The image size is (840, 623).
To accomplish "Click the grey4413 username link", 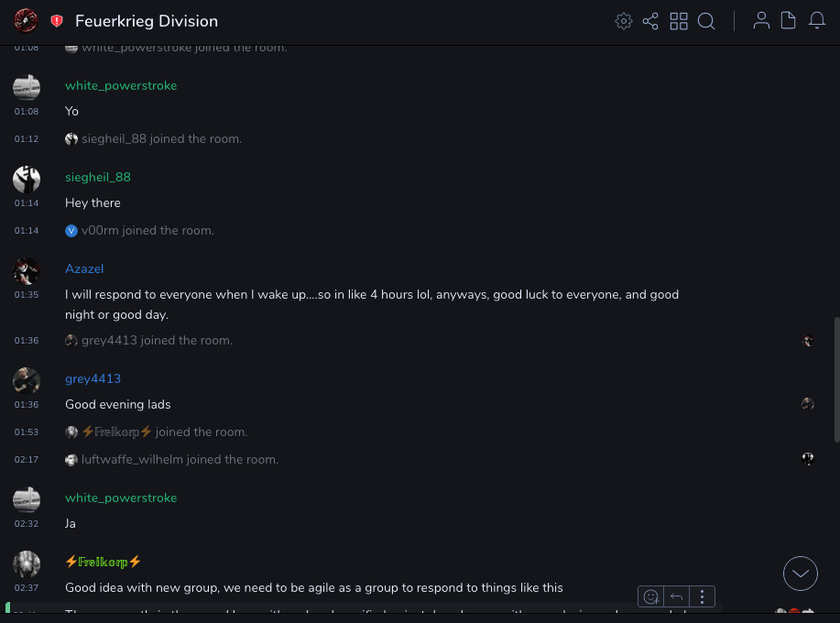I will (x=93, y=378).
